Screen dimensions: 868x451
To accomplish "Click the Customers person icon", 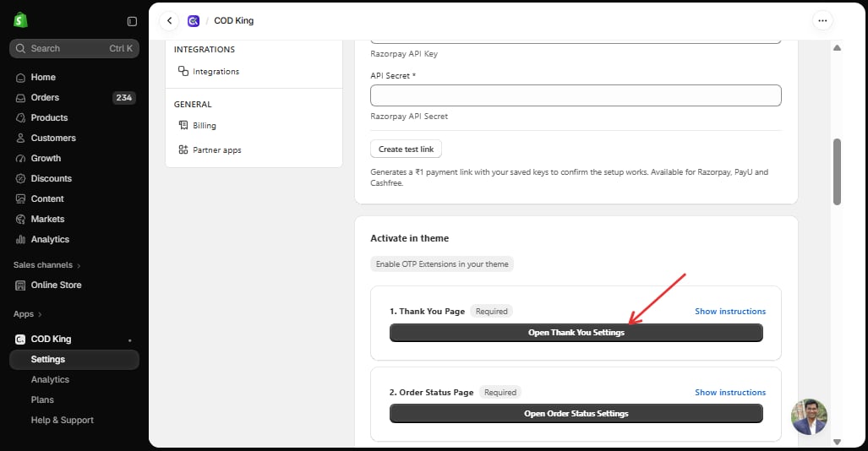I will 20,139.
